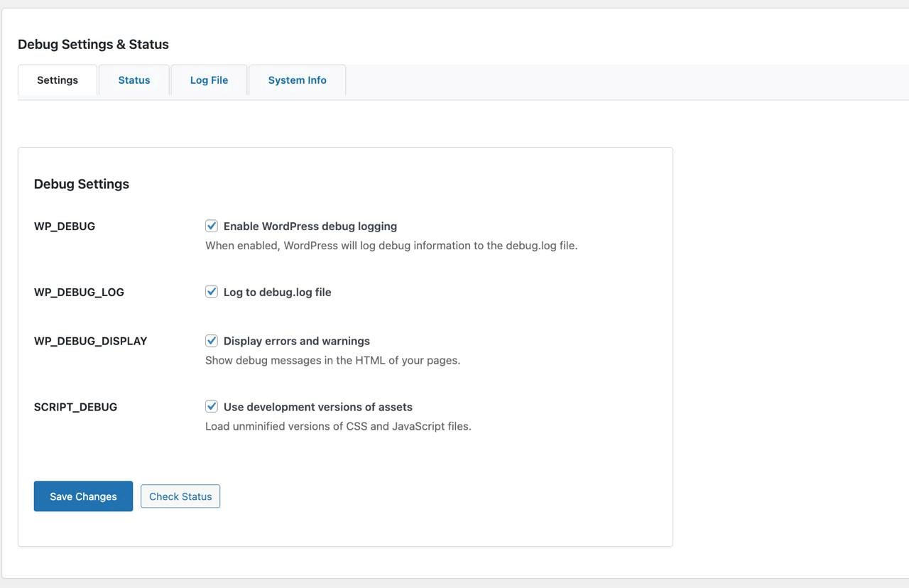The width and height of the screenshot is (909, 588).
Task: Click the 'Log to debug.log file' label text
Action: click(278, 293)
